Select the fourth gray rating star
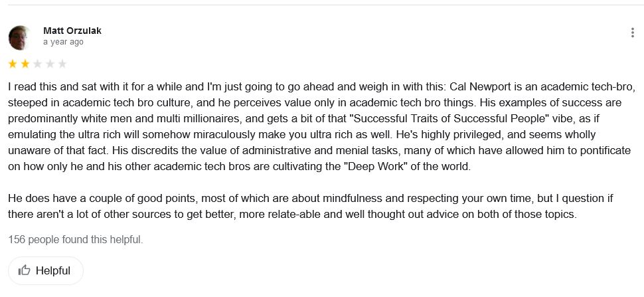Screen dimensions: 644x297 click(x=50, y=64)
